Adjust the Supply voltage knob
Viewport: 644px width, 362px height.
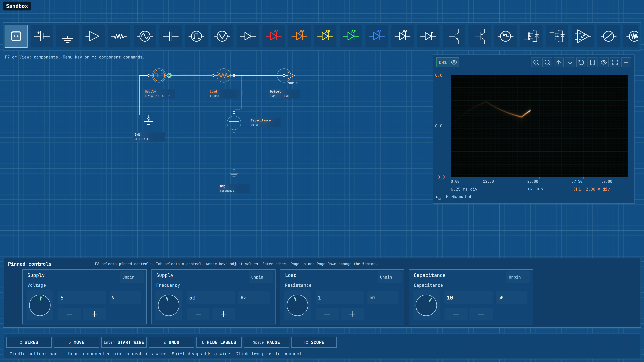(x=40, y=305)
